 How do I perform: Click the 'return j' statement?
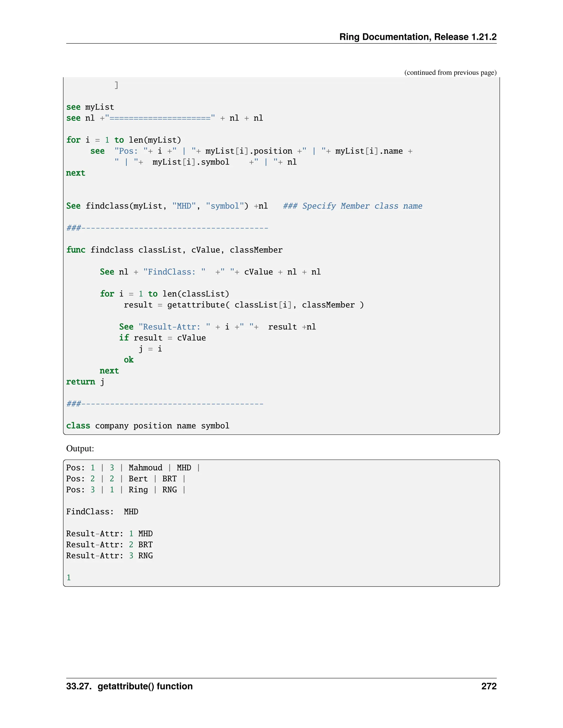pyautogui.click(x=85, y=382)
